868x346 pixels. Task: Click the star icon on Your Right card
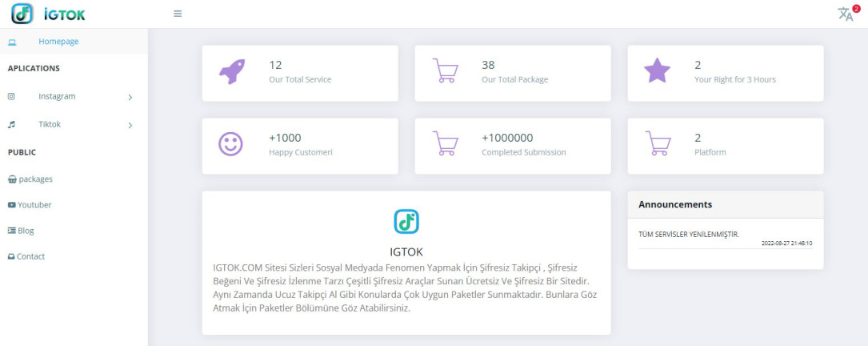(657, 71)
